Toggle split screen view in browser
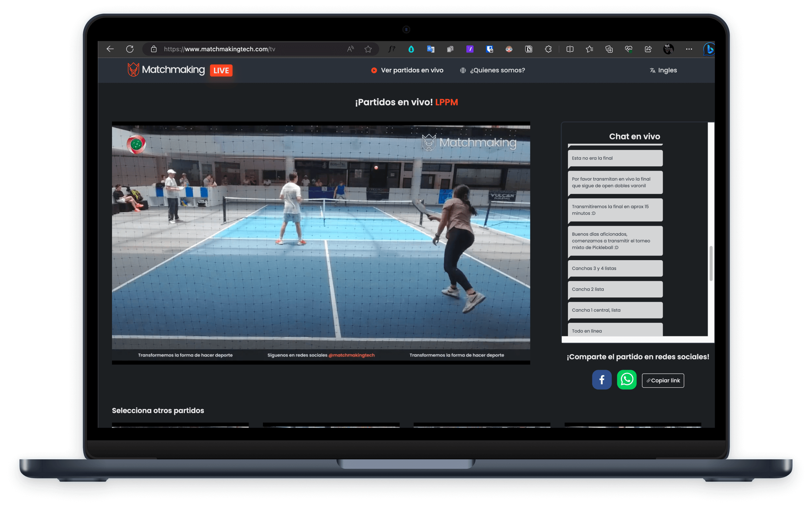The height and width of the screenshot is (507, 812). 570,49
